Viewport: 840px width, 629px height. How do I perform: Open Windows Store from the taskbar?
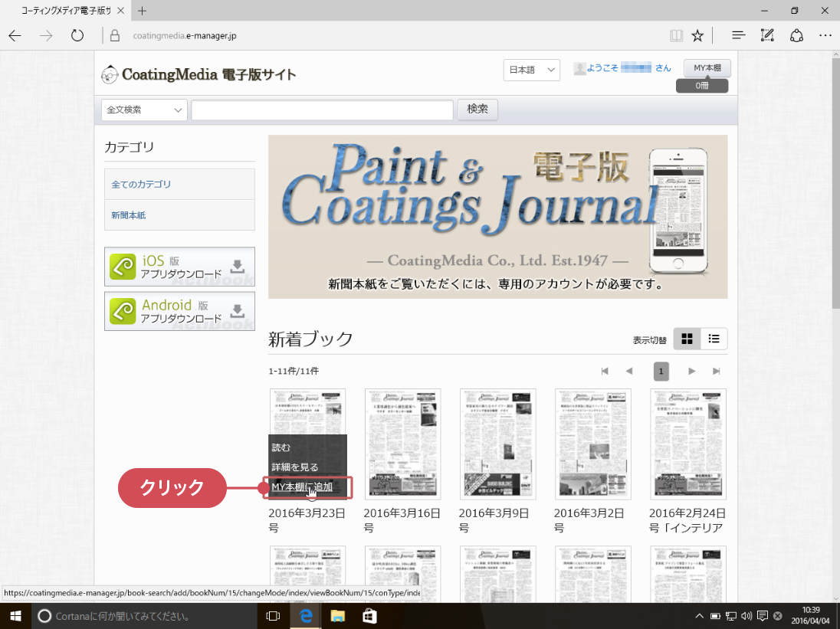(x=369, y=615)
